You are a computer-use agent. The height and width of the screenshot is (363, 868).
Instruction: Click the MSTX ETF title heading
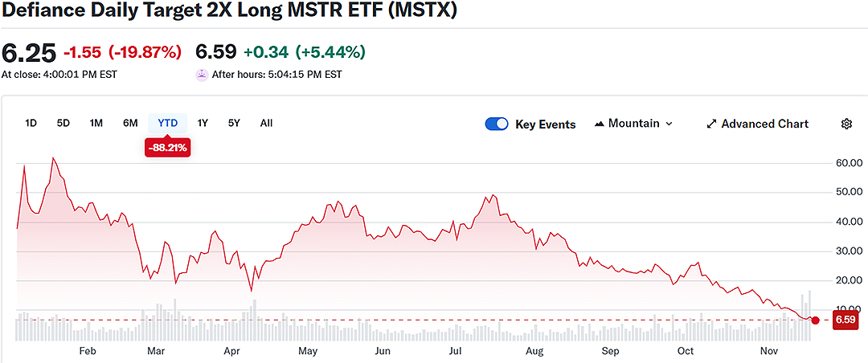pyautogui.click(x=229, y=10)
